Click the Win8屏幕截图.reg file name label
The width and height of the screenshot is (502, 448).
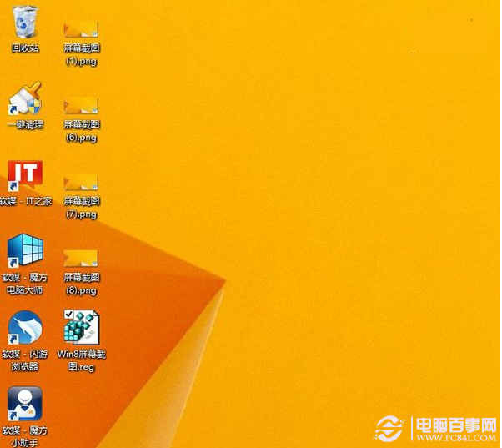[82, 360]
